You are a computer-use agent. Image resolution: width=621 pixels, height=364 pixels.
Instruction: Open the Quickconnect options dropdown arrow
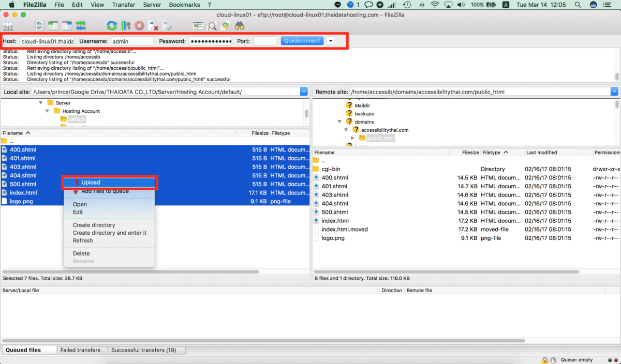pyautogui.click(x=331, y=40)
